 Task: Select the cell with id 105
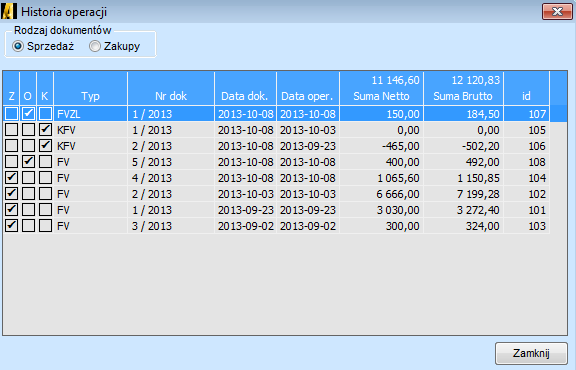(526, 130)
